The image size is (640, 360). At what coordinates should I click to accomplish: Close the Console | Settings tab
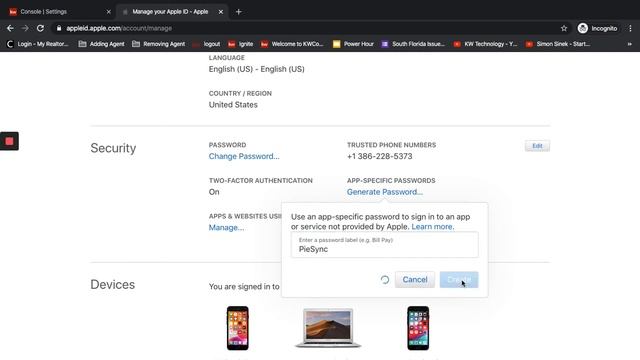109,12
